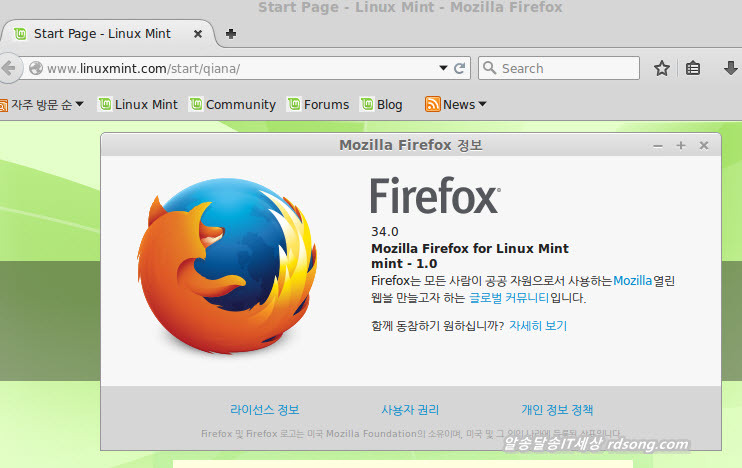Screen dimensions: 742x468
Task: Switch to Start Page - Linux Mint tab
Action: (x=108, y=33)
